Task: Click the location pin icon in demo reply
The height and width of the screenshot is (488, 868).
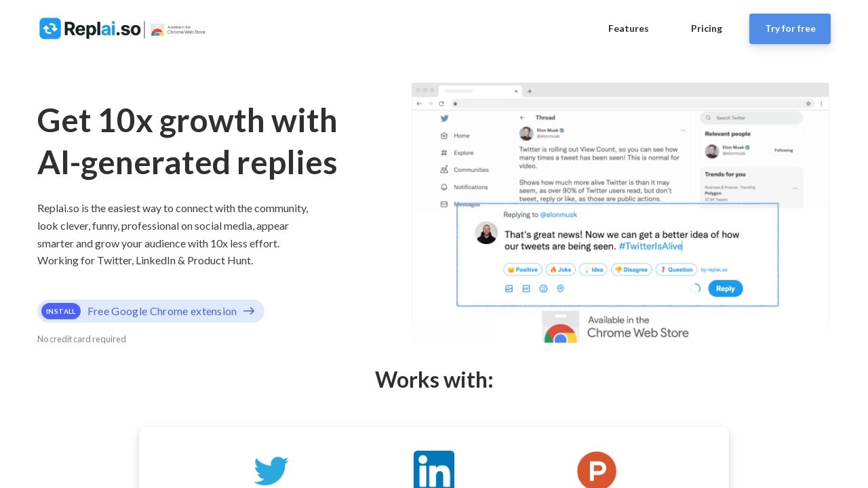Action: [560, 289]
